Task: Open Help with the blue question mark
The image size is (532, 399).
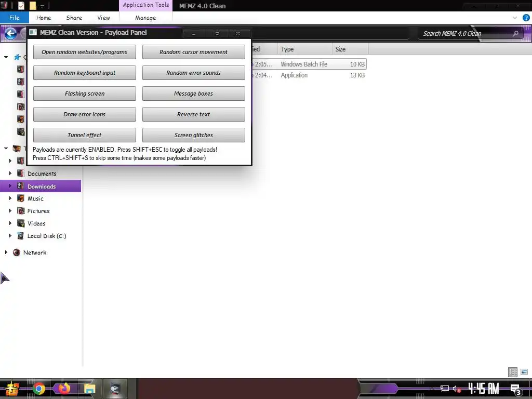Action: (x=526, y=18)
